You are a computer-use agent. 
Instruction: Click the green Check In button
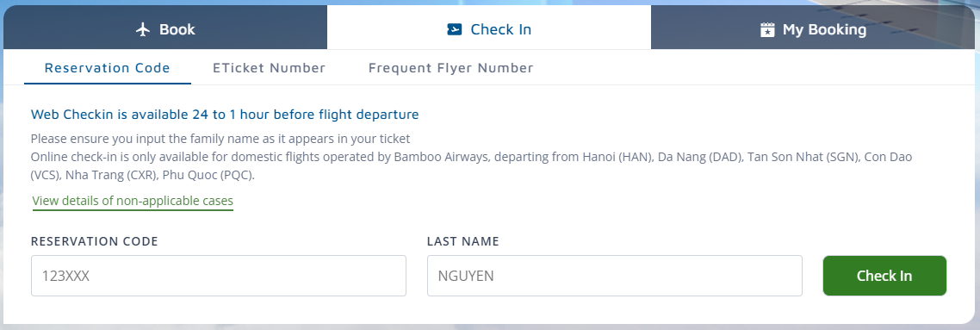click(x=884, y=276)
